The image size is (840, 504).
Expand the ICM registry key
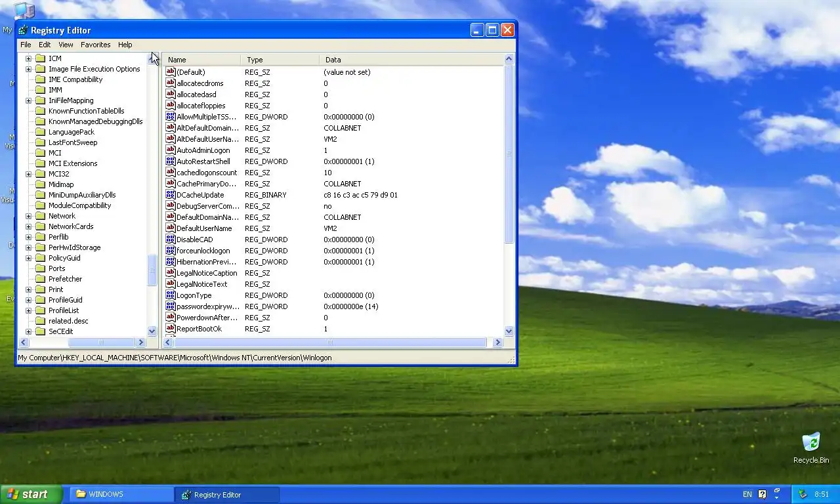point(28,58)
